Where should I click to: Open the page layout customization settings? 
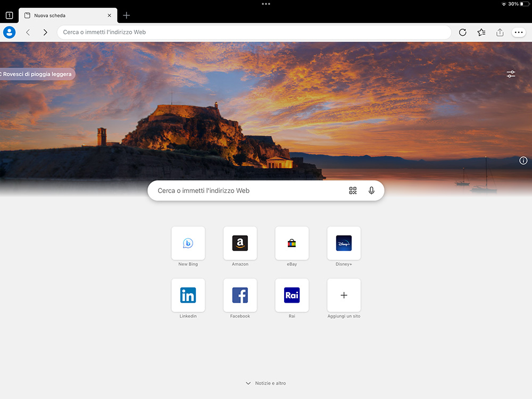511,74
